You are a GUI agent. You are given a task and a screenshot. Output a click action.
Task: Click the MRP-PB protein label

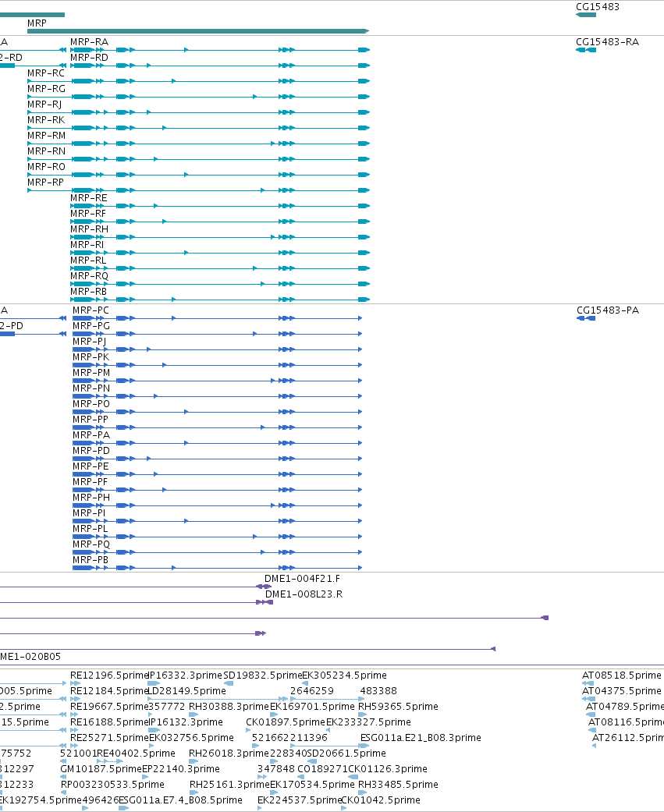[91, 558]
